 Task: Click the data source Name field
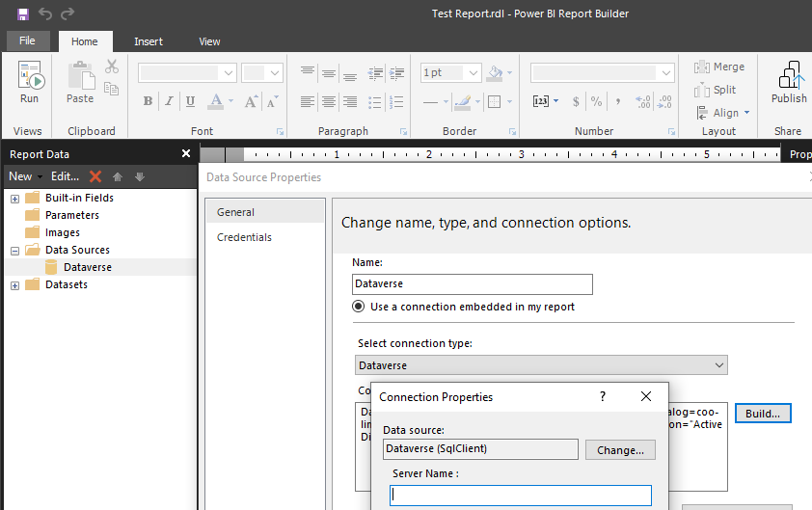473,283
